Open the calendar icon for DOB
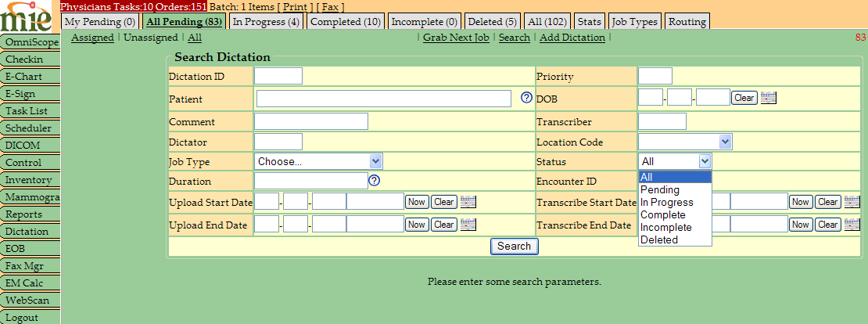 [x=768, y=98]
